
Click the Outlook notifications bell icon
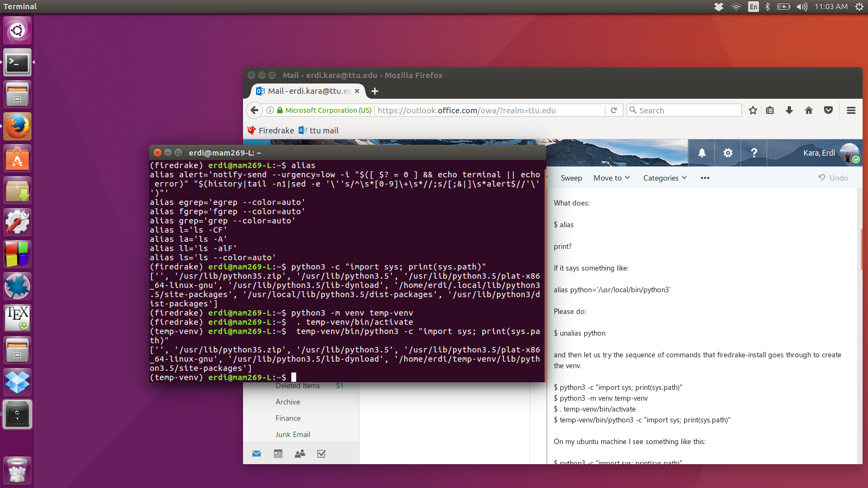pyautogui.click(x=702, y=153)
